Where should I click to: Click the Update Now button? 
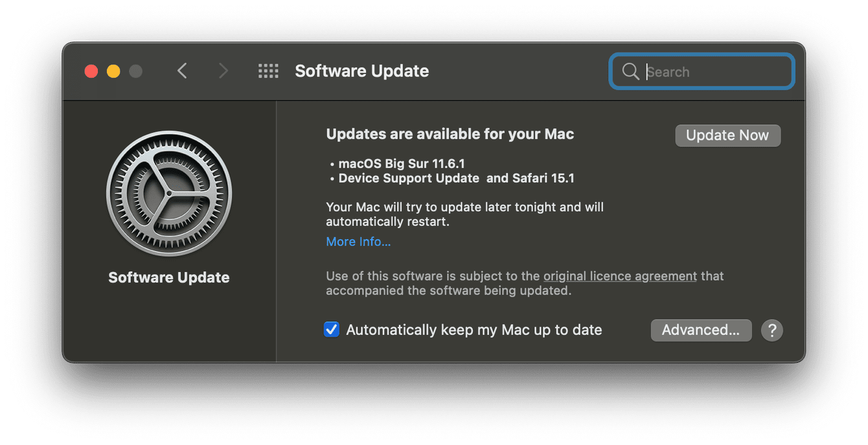(727, 135)
